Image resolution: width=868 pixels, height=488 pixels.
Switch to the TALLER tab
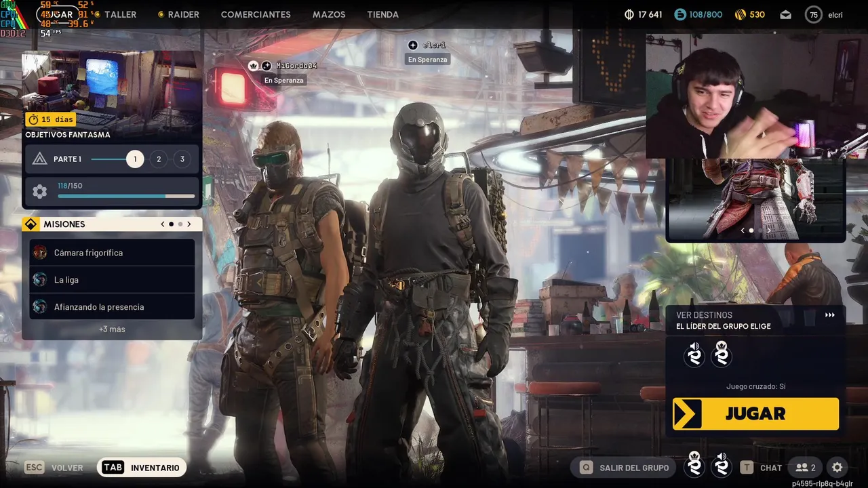click(x=120, y=14)
